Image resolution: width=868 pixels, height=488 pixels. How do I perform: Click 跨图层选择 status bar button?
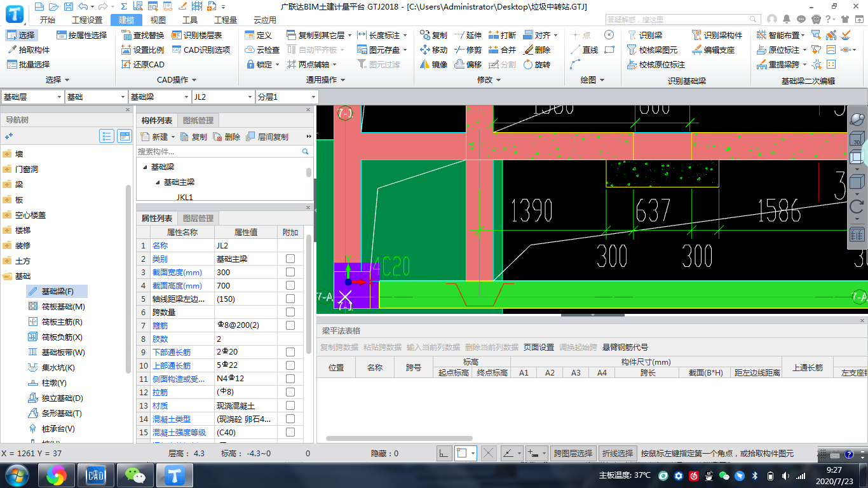tap(573, 453)
